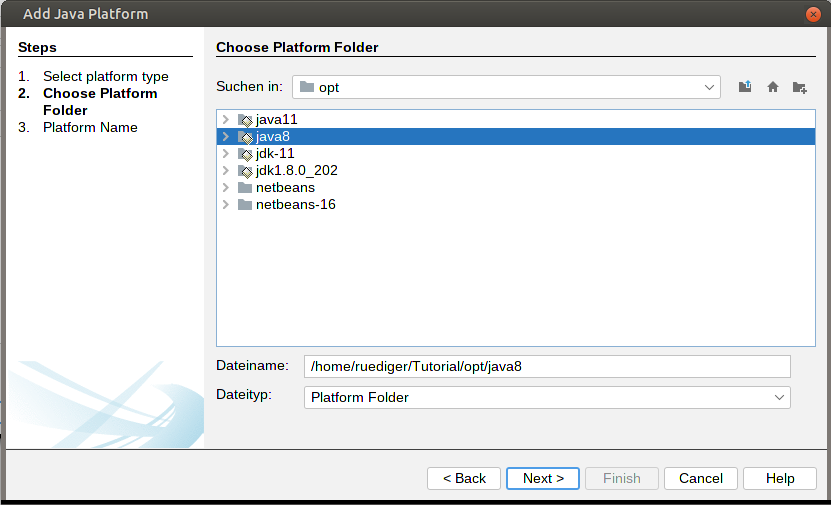This screenshot has height=505, width=831.
Task: Click into the Dateiname path field
Action: [547, 366]
